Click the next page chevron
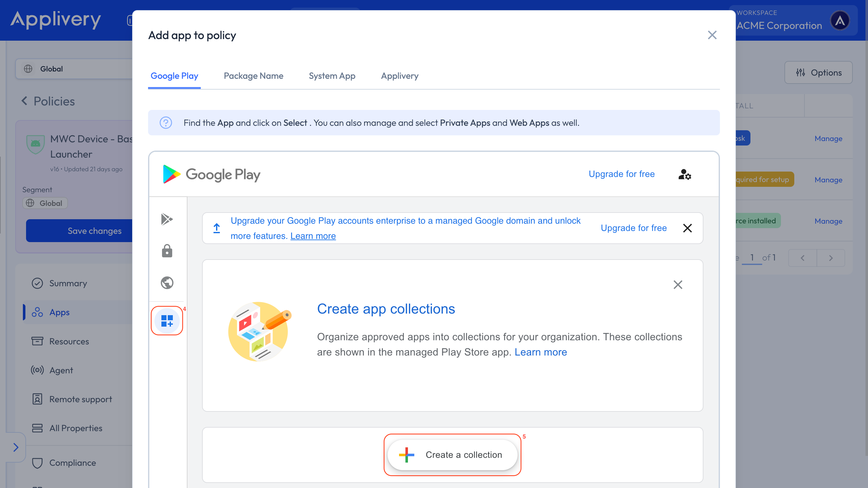 (831, 258)
